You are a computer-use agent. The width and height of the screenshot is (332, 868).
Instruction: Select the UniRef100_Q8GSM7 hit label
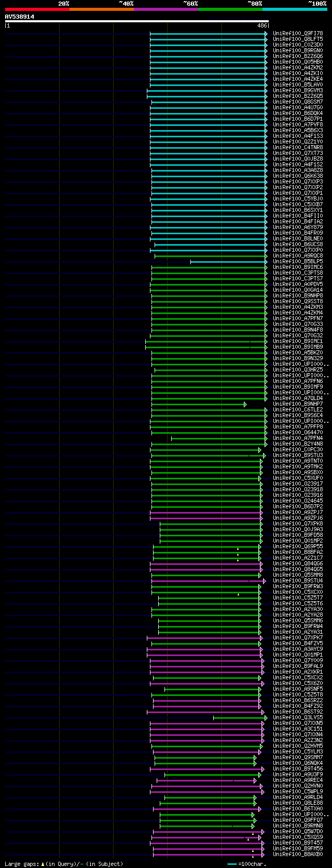(x=298, y=102)
